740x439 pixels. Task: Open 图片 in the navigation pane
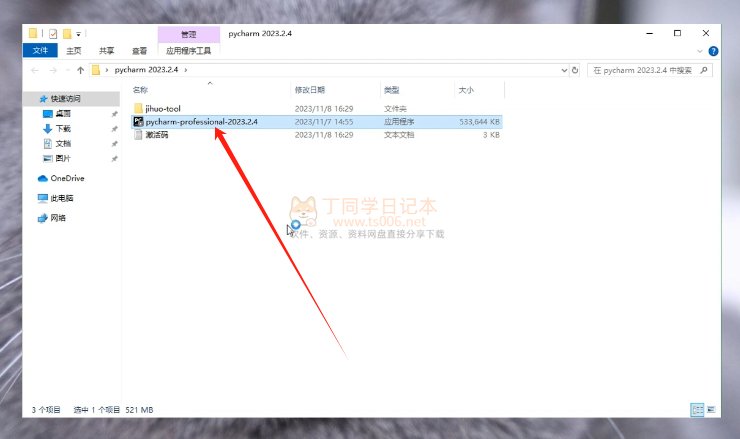pyautogui.click(x=63, y=159)
